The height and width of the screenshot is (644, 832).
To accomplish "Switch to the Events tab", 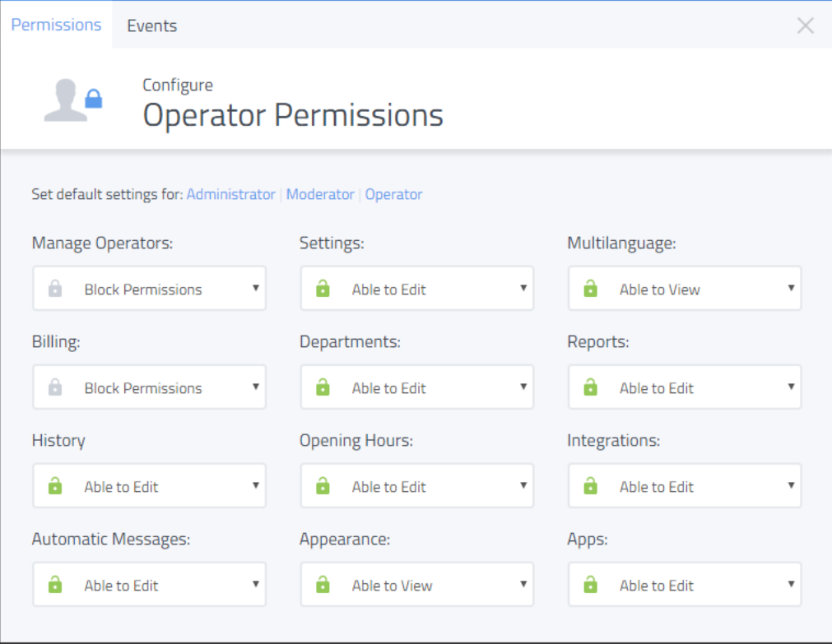I will point(151,25).
